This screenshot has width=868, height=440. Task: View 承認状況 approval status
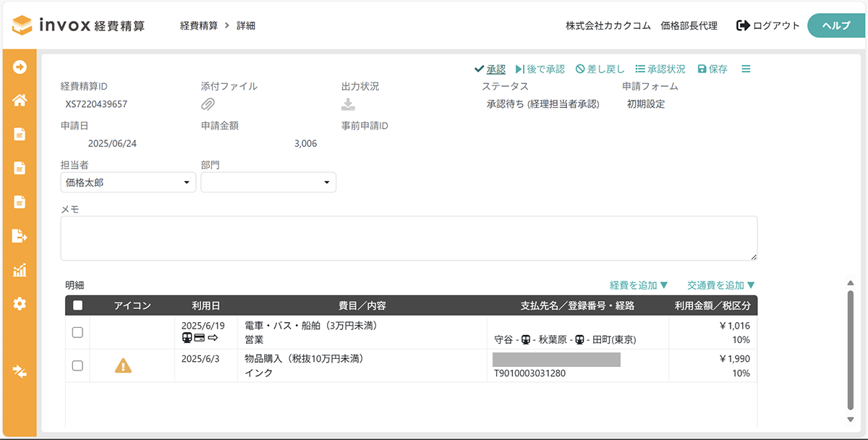tap(660, 69)
